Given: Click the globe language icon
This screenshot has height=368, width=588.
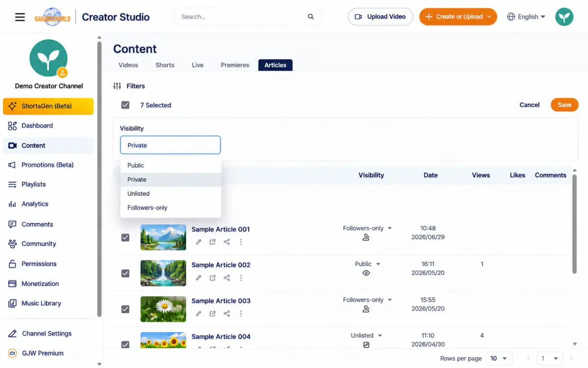Looking at the screenshot, I should click(x=511, y=17).
